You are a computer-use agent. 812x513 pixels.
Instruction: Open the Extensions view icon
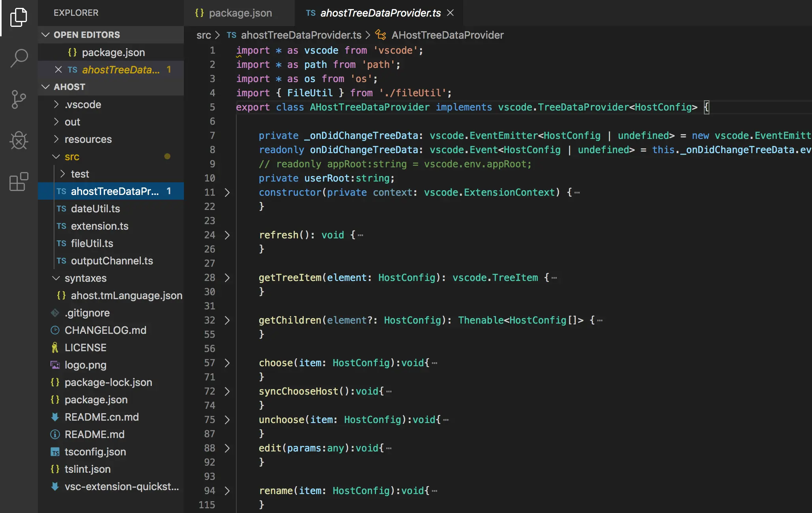(x=19, y=182)
